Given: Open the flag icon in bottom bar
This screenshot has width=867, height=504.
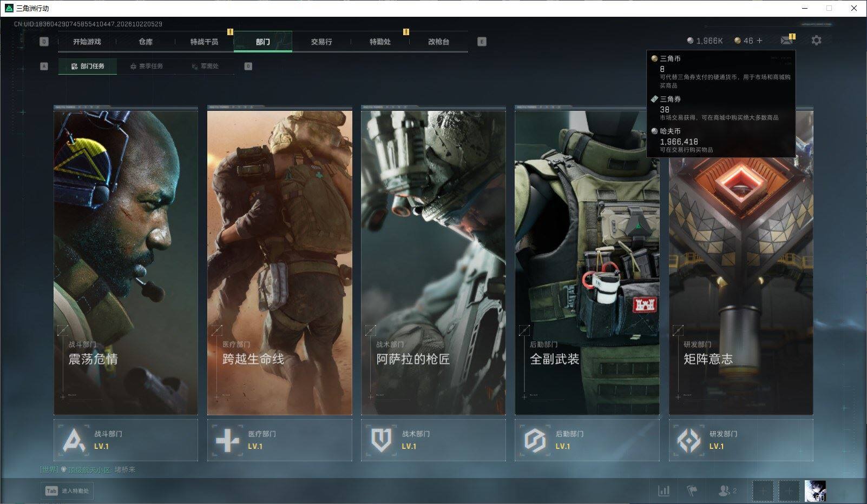Looking at the screenshot, I should click(692, 491).
